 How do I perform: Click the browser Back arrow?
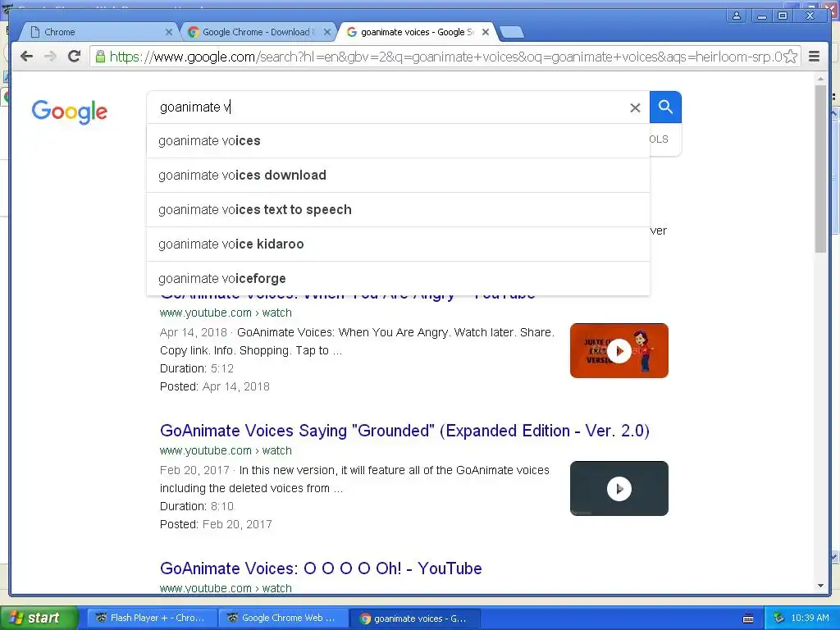point(26,57)
